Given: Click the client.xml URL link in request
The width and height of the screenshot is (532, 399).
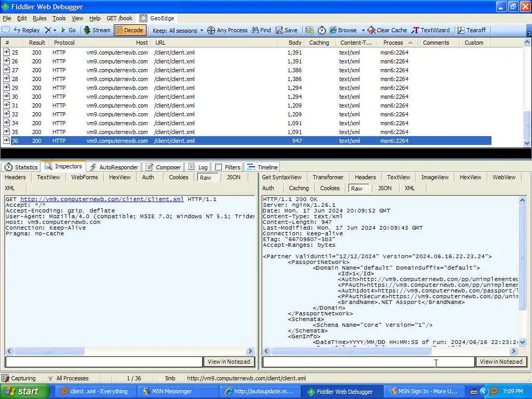Looking at the screenshot, I should pyautogui.click(x=102, y=199).
